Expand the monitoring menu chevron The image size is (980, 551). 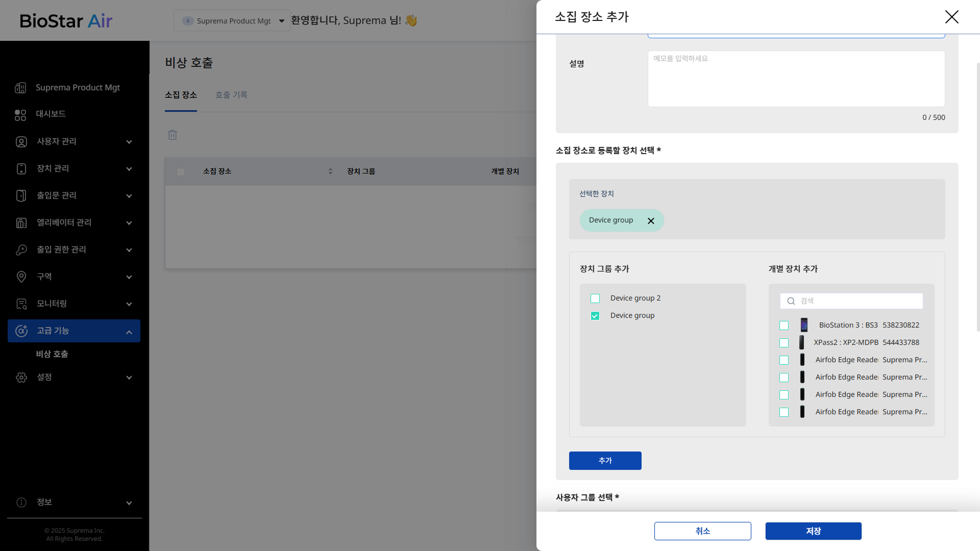pos(129,304)
